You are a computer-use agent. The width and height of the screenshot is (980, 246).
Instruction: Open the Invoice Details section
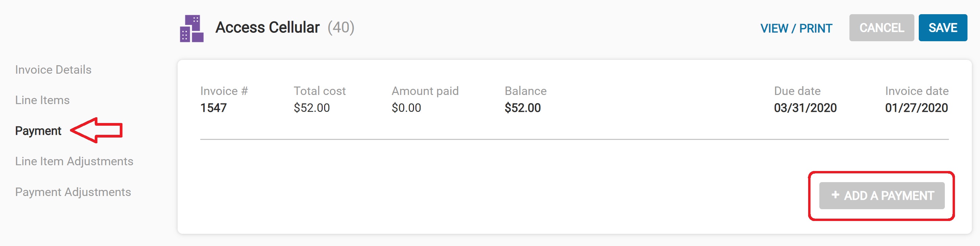tap(53, 70)
